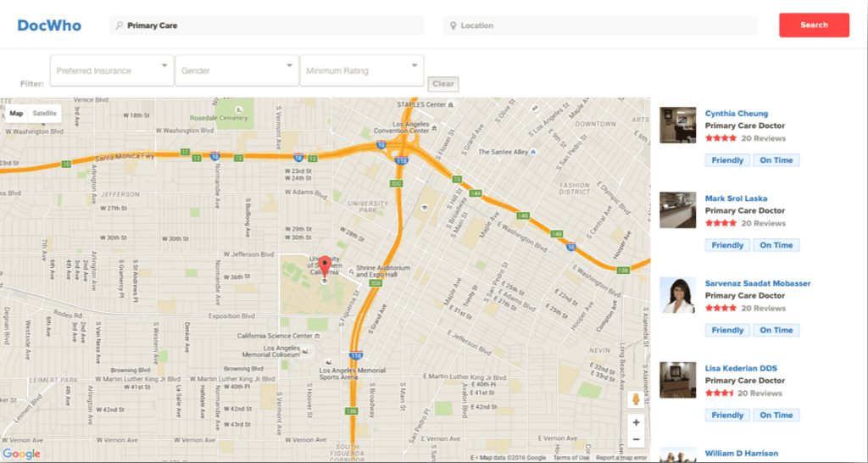The height and width of the screenshot is (463, 868).
Task: Open the map Terms of Use link
Action: (x=570, y=458)
